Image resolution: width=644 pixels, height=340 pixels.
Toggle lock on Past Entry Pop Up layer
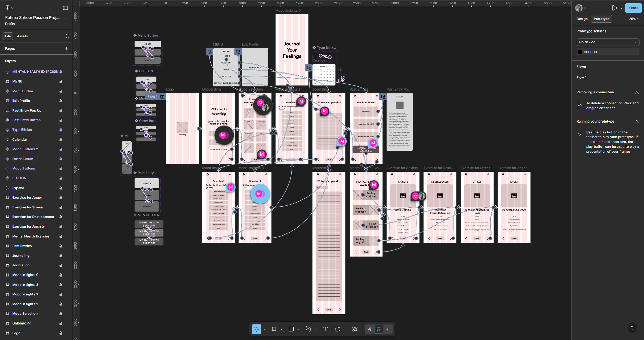click(61, 110)
